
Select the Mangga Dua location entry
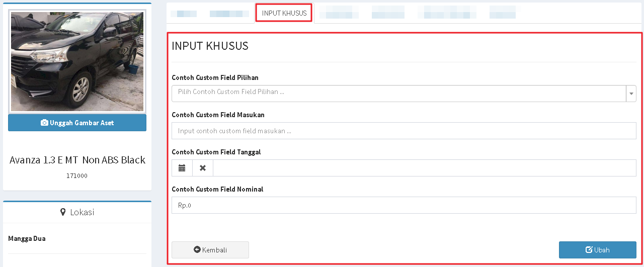27,238
